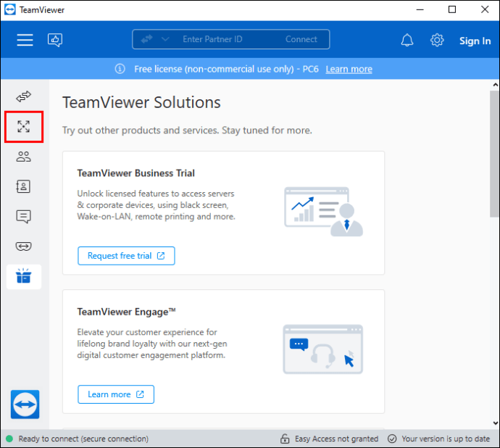500x448 pixels.
Task: Open the Remote Management sidebar icon
Action: tap(24, 127)
